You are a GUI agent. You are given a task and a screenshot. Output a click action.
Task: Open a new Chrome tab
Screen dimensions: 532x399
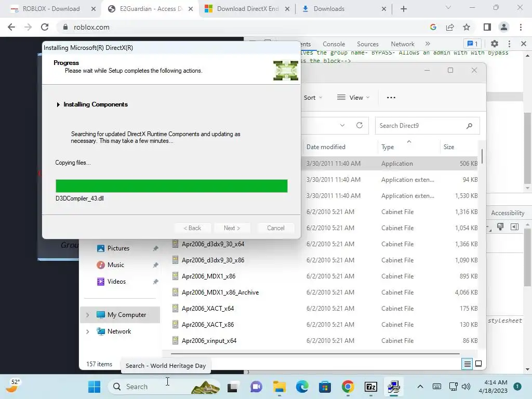pos(403,9)
